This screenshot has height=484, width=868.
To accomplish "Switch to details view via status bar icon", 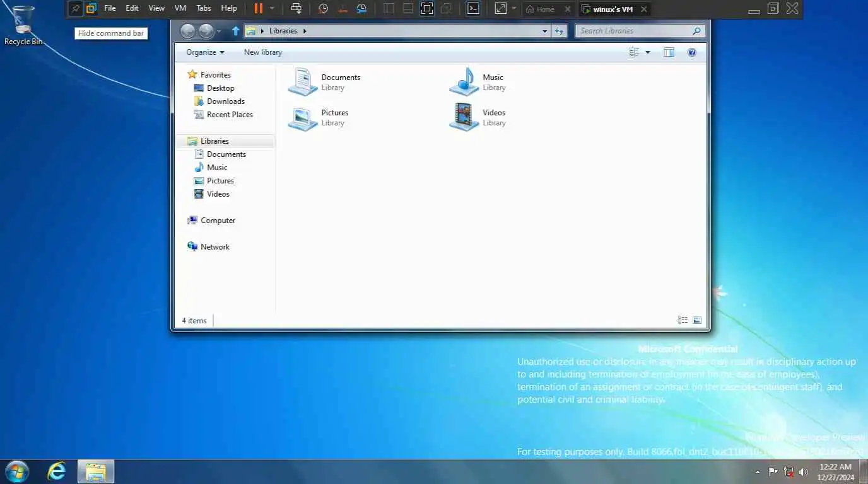I will (683, 320).
